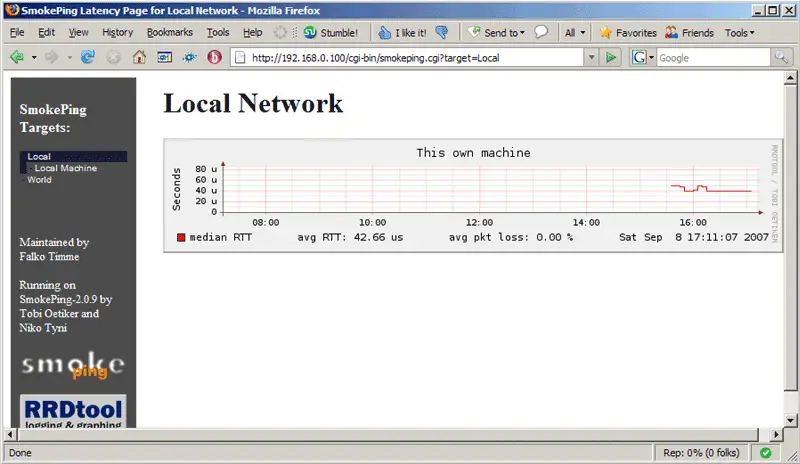This screenshot has height=464, width=800.
Task: Click the green Go arrow beside address bar
Action: pos(611,57)
